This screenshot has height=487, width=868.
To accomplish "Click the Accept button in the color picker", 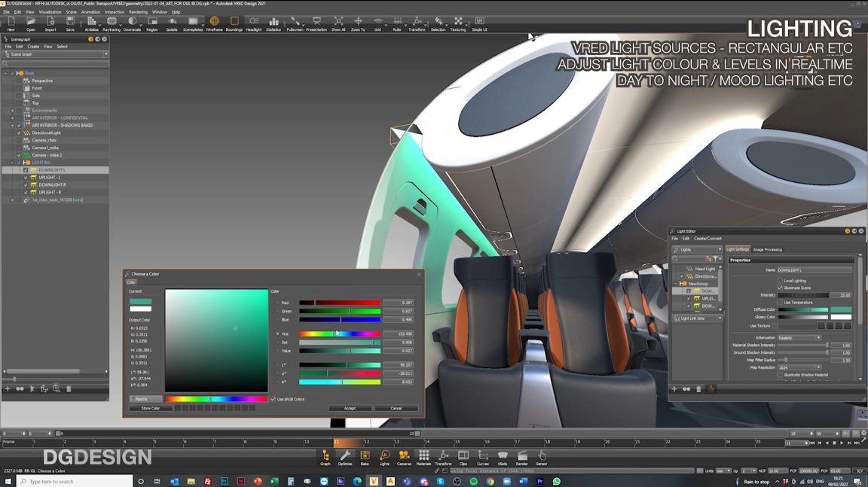I will coord(349,408).
